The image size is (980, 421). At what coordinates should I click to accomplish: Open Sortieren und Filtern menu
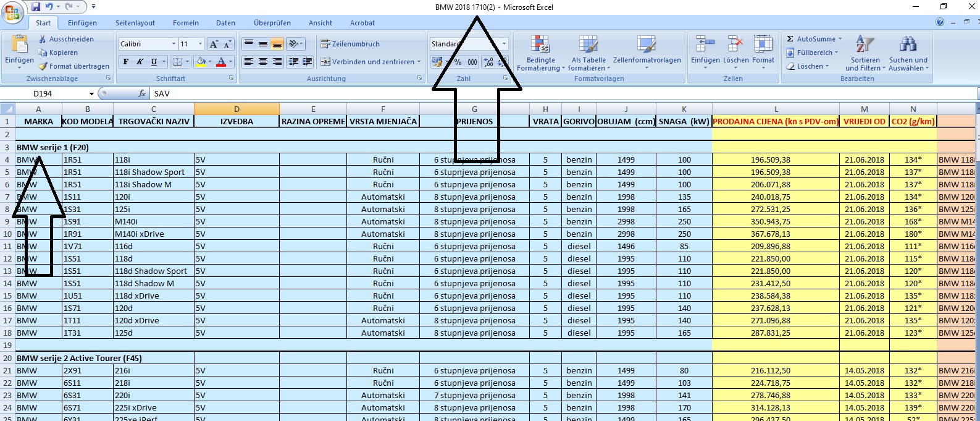coord(865,53)
